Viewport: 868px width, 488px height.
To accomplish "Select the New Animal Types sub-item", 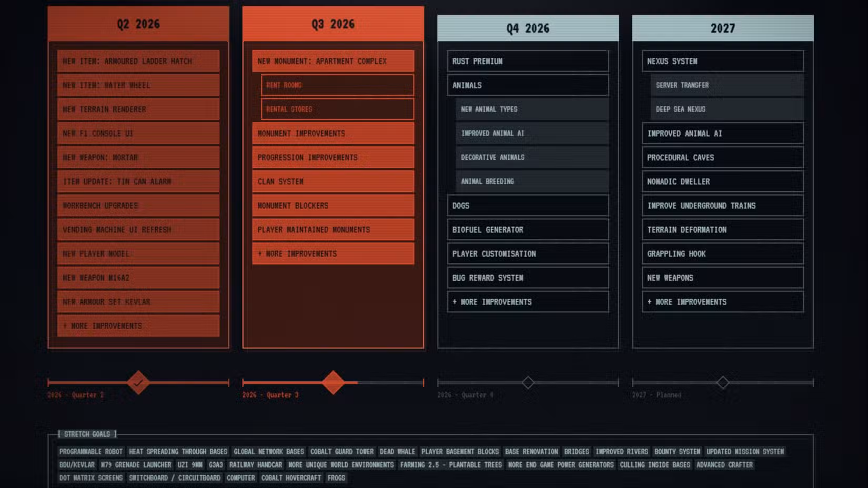I will (x=532, y=109).
